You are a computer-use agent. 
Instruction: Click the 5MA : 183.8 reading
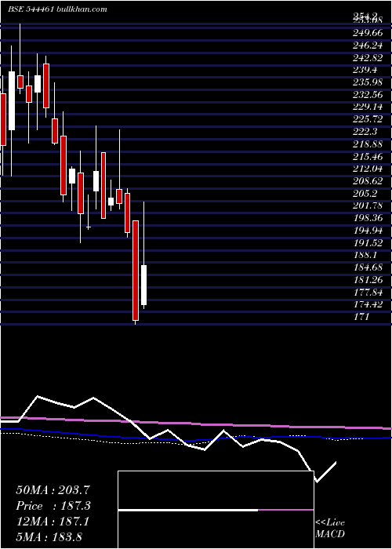49,536
